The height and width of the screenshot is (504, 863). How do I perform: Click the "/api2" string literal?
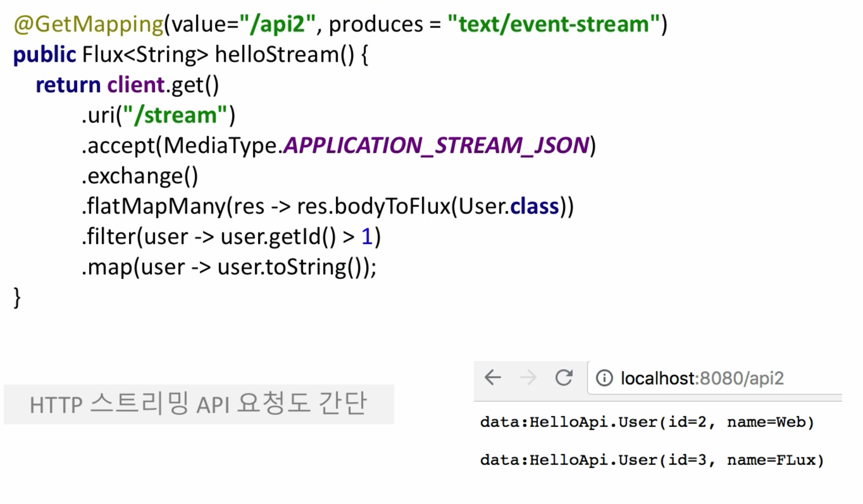277,25
